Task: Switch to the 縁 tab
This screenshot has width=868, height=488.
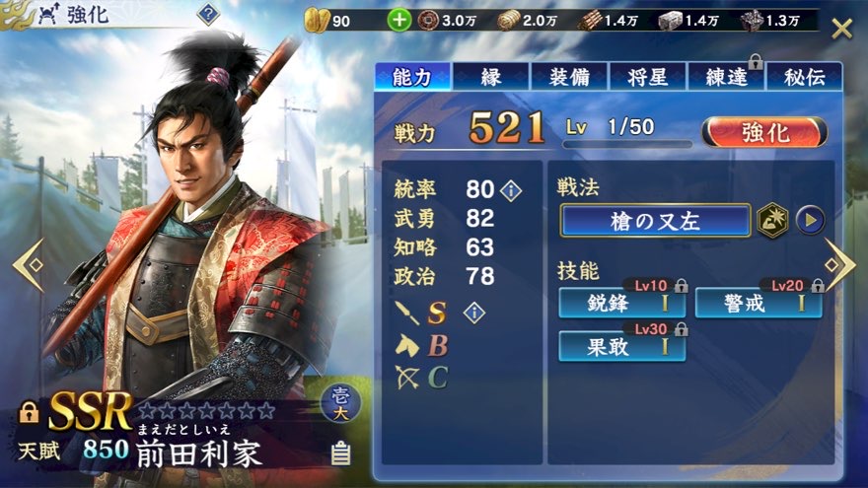Action: coord(491,77)
